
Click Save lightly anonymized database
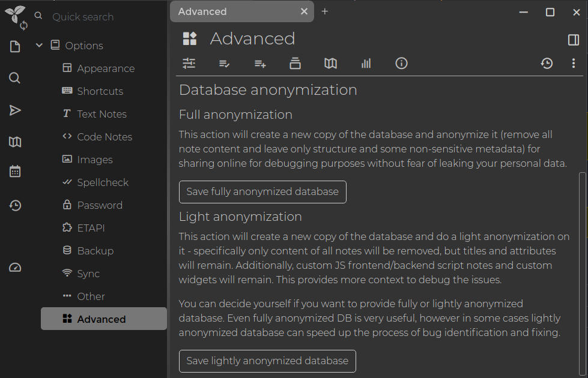(x=267, y=361)
